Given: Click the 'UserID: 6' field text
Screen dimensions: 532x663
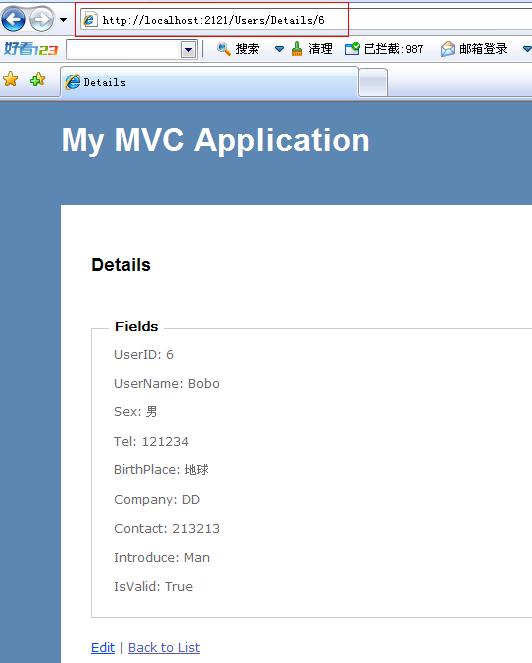Looking at the screenshot, I should [x=144, y=354].
